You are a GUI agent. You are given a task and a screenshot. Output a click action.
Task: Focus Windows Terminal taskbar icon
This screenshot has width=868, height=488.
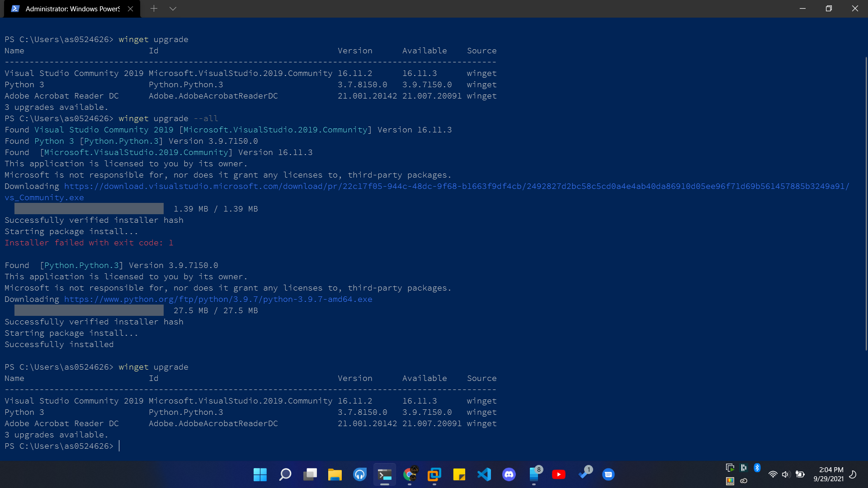point(385,474)
